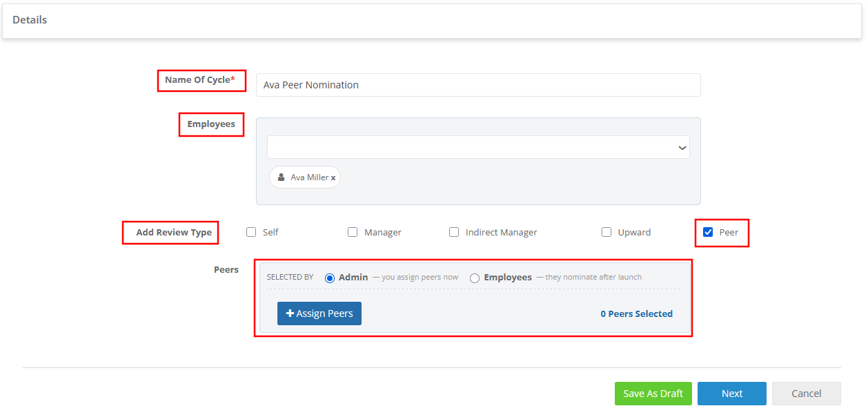
Task: Proceed with the Next button
Action: (x=732, y=394)
